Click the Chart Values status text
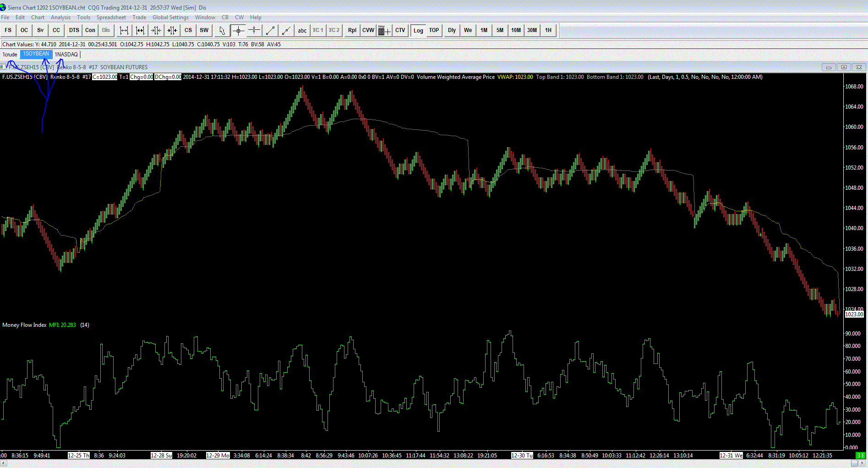 tap(142, 44)
